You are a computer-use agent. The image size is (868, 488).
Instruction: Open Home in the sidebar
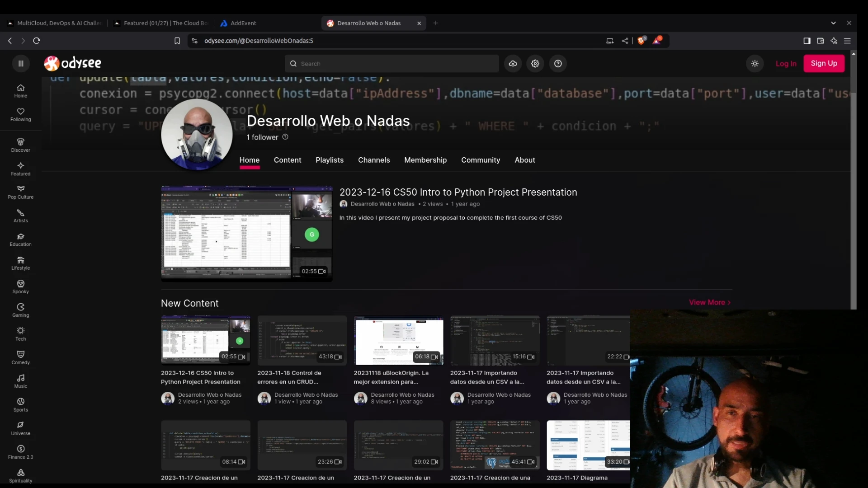tap(21, 91)
